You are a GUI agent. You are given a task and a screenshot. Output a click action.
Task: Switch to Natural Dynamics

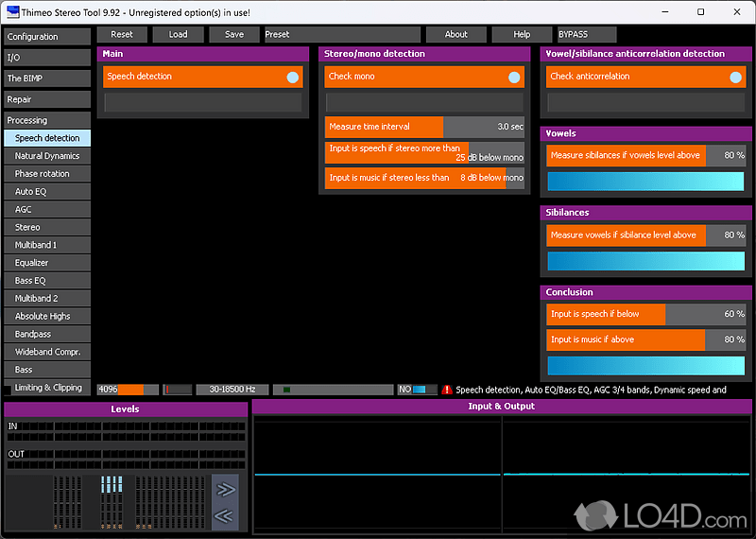pos(47,156)
